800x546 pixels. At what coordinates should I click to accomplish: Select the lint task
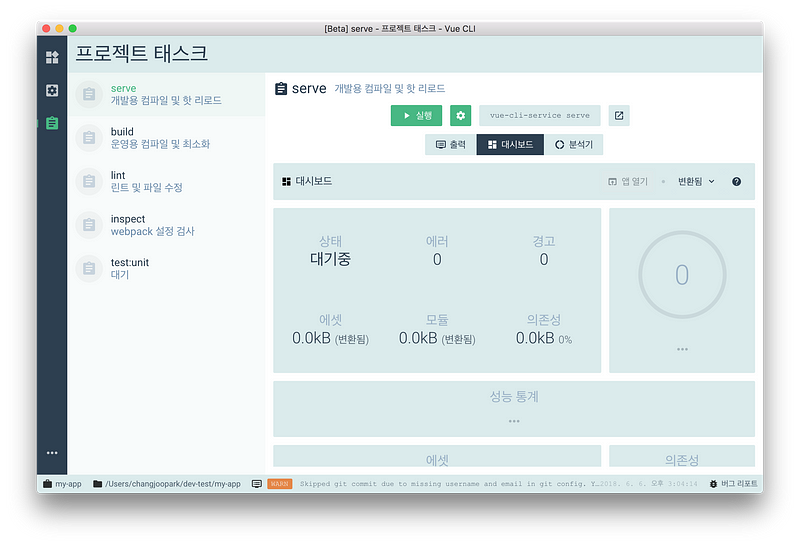coord(166,181)
